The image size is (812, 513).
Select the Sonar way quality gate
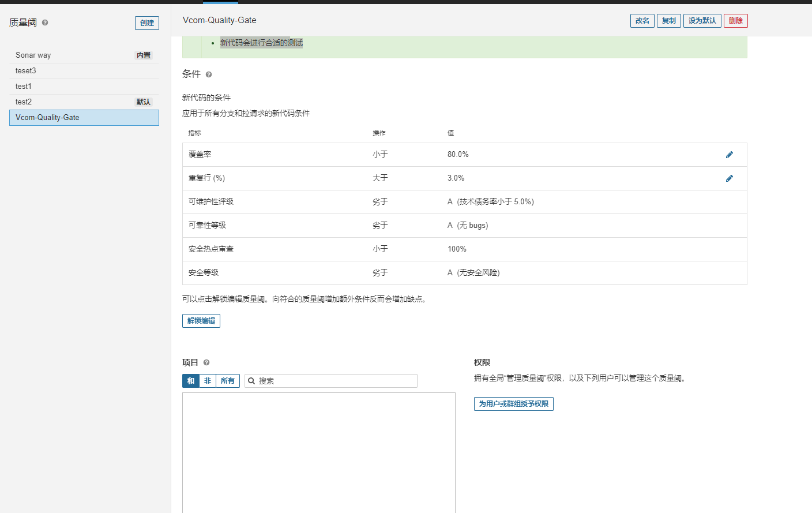click(84, 55)
